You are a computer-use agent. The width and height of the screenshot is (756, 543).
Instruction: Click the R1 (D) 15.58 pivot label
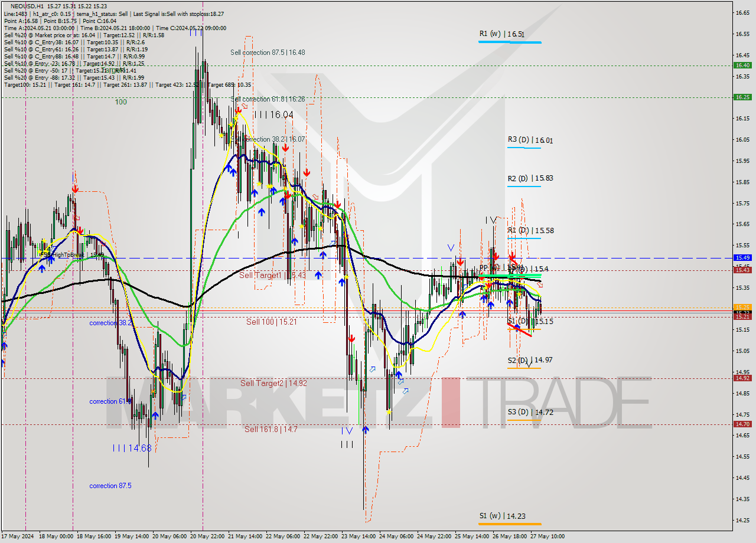pos(530,231)
